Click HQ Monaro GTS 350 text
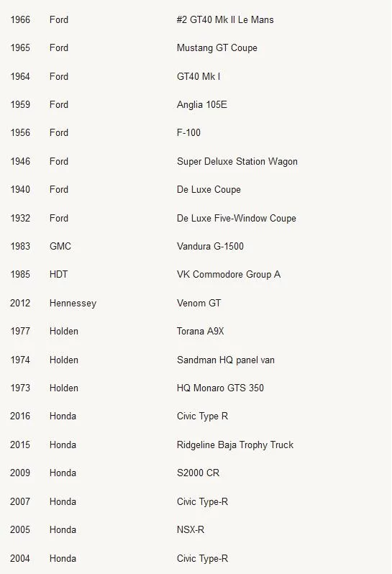Viewport: 392px width, 574px height. pyautogui.click(x=220, y=388)
